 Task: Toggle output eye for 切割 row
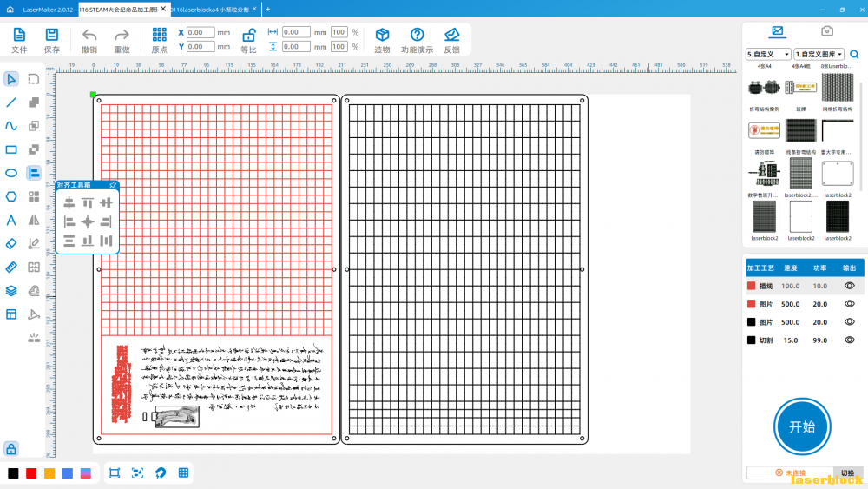tap(849, 340)
